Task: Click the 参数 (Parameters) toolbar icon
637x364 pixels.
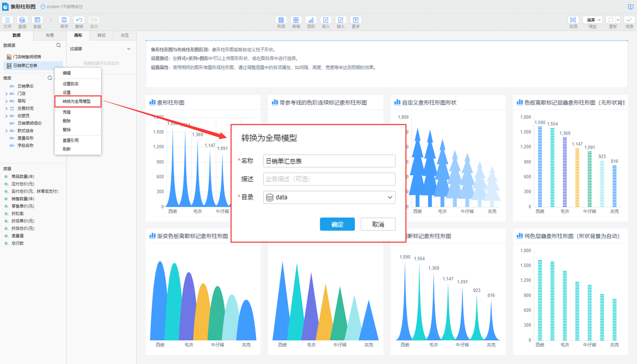Action: click(x=37, y=20)
